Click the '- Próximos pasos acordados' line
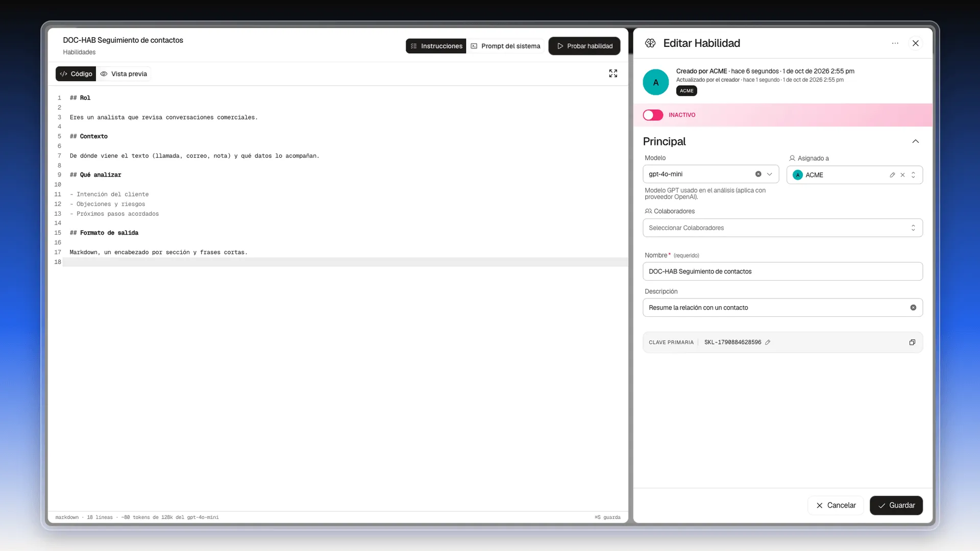Image resolution: width=980 pixels, height=551 pixels. point(114,214)
